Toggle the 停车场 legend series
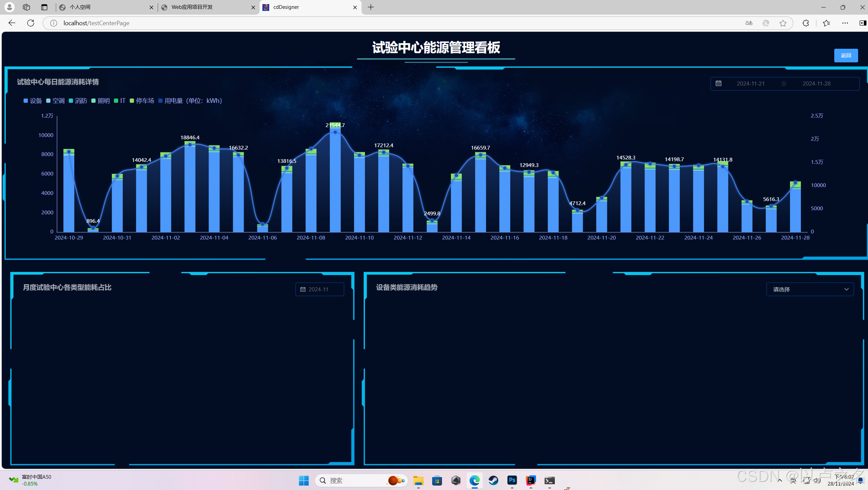 click(142, 101)
